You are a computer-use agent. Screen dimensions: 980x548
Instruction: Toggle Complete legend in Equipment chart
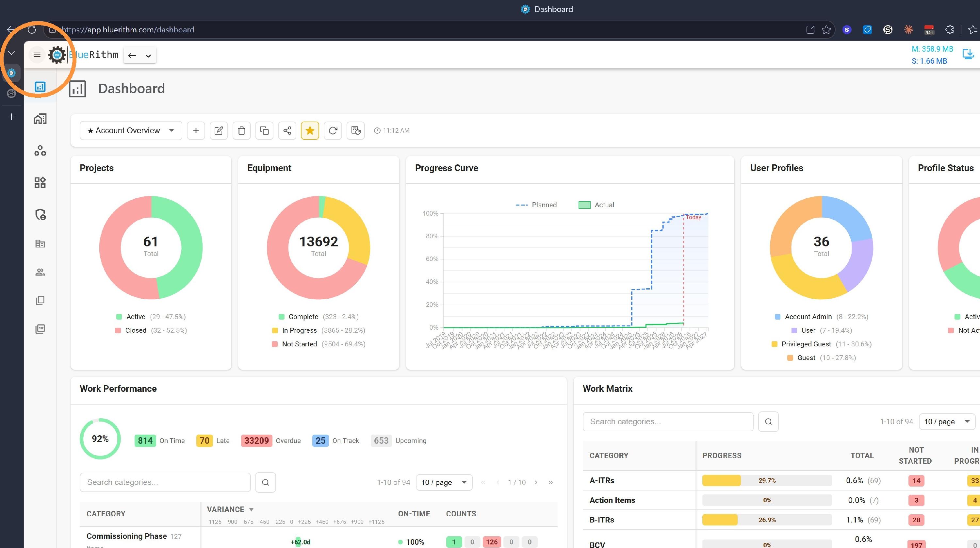point(318,317)
